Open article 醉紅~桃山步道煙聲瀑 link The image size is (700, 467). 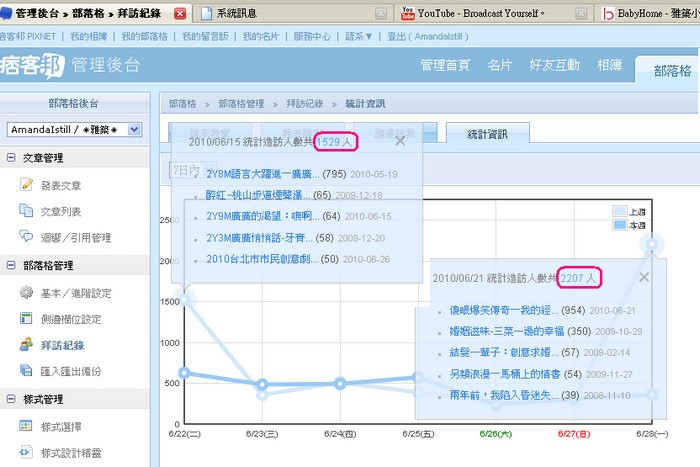click(x=258, y=195)
